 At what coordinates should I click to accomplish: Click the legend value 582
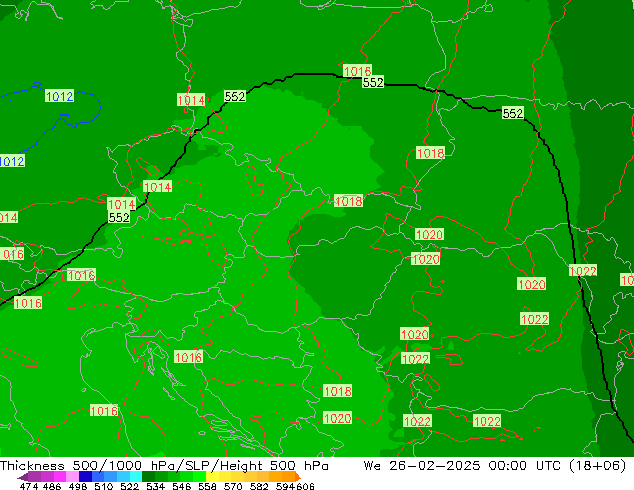tap(259, 486)
